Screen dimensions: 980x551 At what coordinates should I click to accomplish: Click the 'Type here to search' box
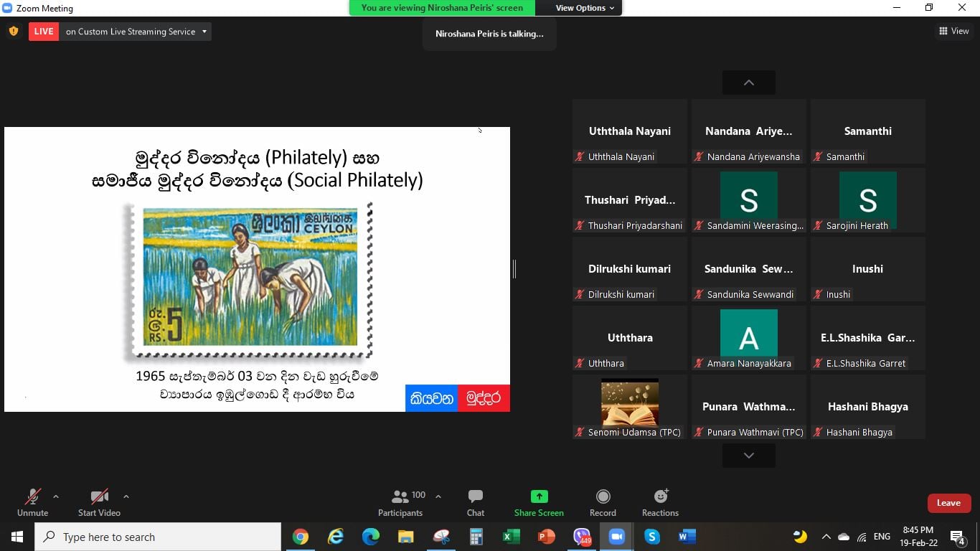(x=158, y=537)
